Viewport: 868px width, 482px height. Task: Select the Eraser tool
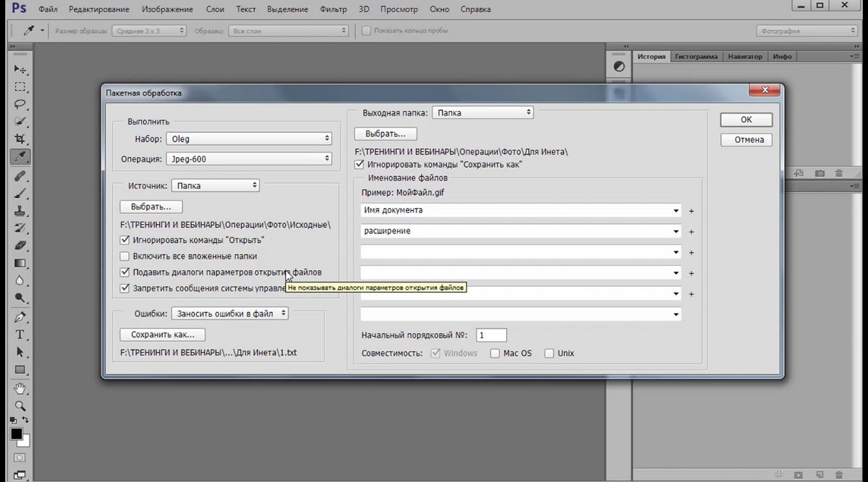(x=20, y=246)
